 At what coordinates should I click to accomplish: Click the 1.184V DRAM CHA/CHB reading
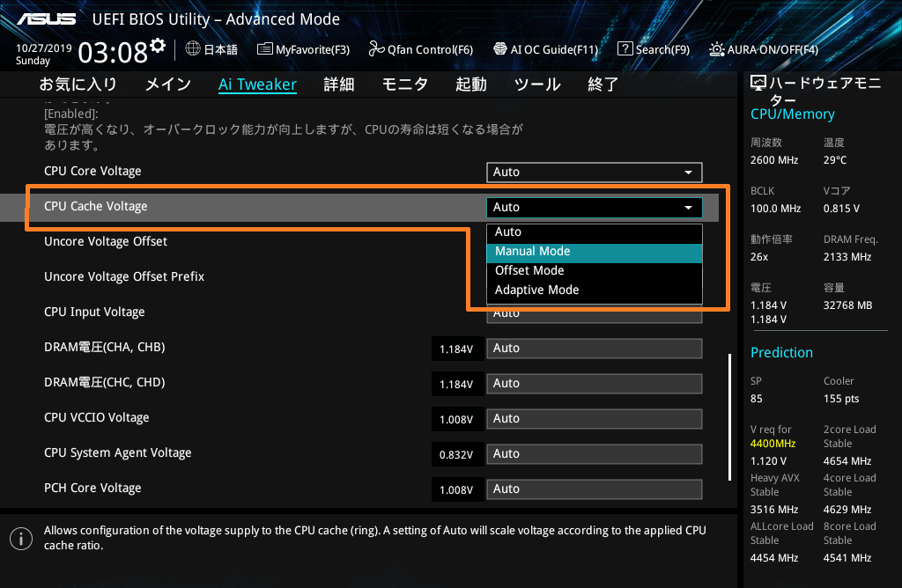(x=456, y=349)
